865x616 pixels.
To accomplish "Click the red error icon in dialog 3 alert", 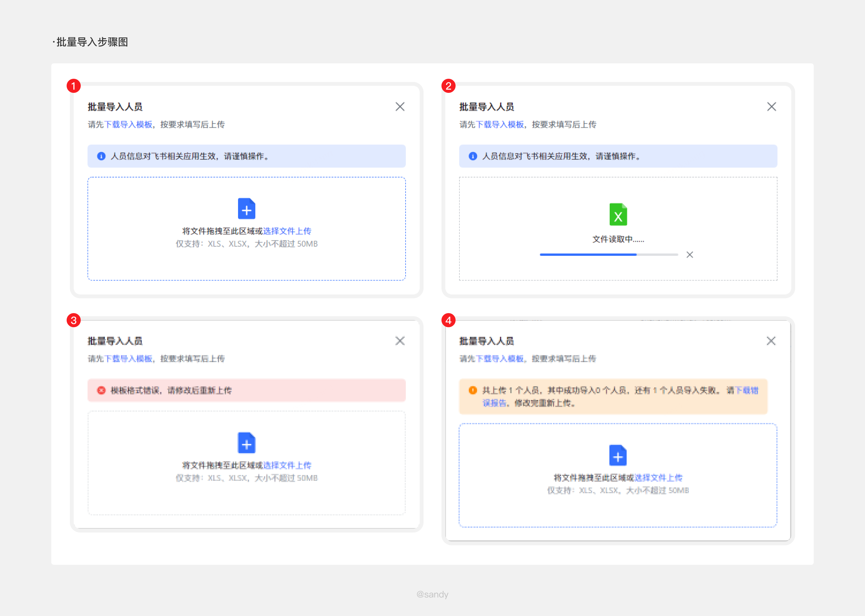I will (101, 390).
